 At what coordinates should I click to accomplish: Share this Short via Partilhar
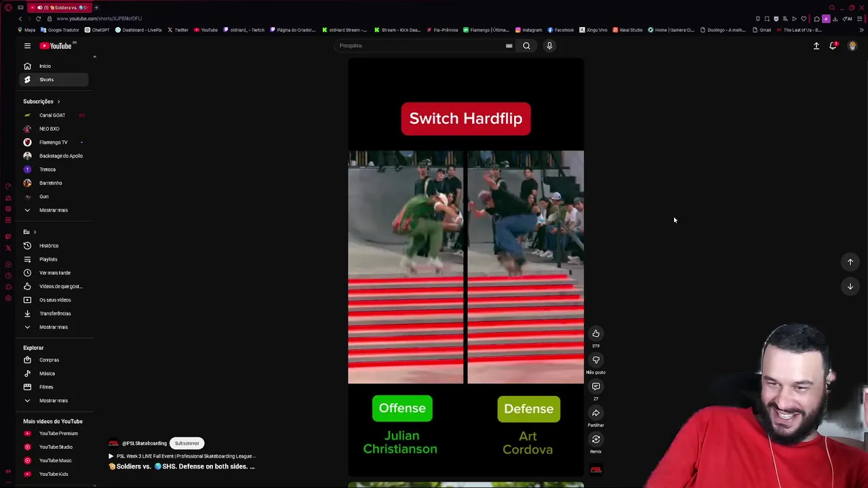pyautogui.click(x=595, y=413)
